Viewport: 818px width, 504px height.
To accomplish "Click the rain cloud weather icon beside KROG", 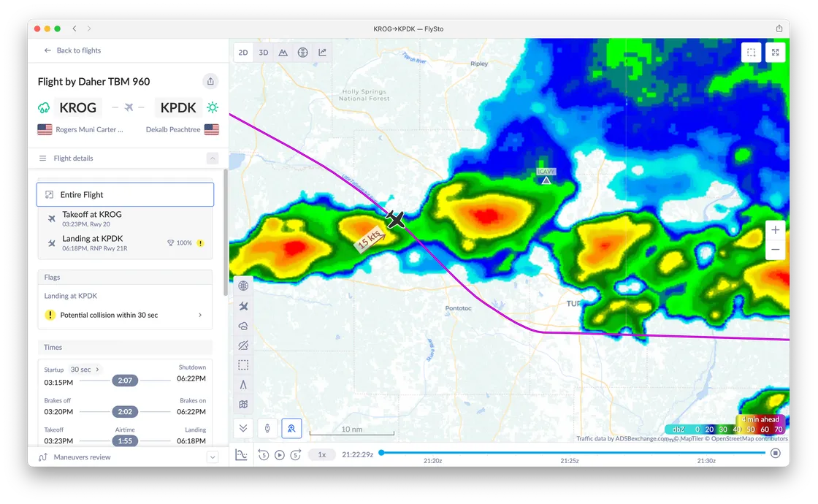I will pos(44,107).
